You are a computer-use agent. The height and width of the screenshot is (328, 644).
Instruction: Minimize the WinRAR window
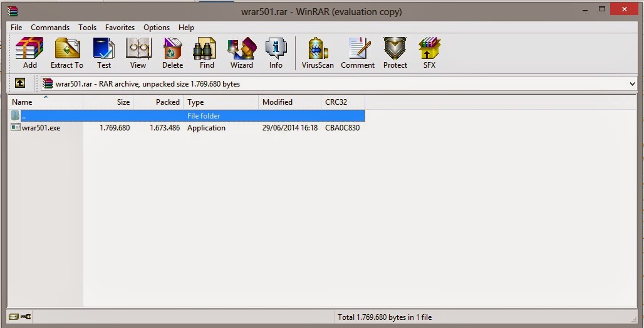[x=585, y=10]
